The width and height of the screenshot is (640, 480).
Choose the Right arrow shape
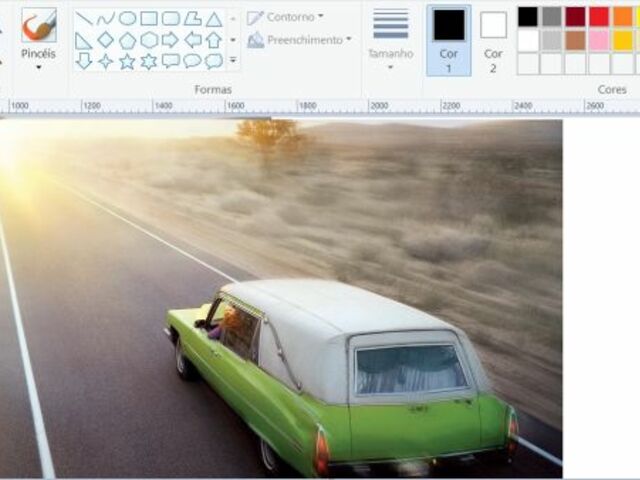(x=171, y=40)
